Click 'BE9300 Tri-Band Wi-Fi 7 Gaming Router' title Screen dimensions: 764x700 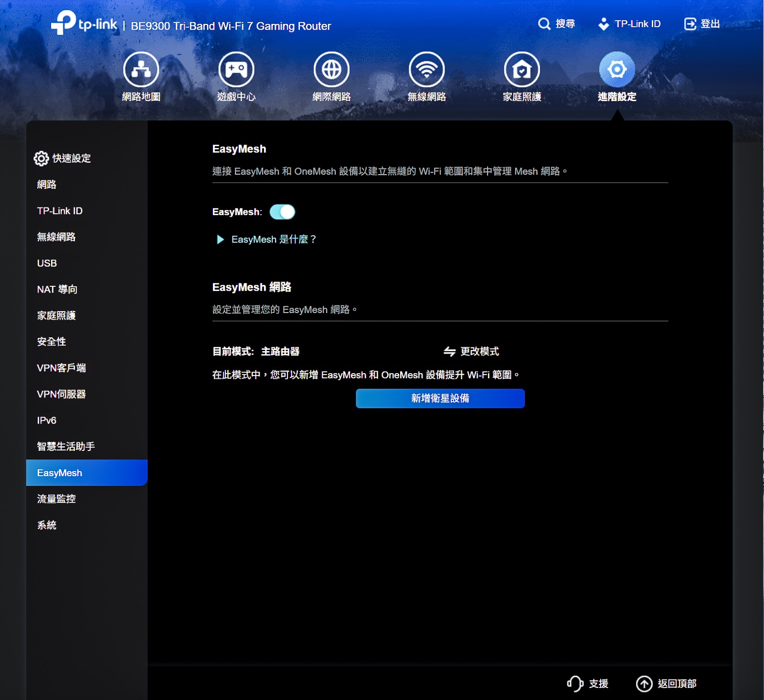pos(231,26)
